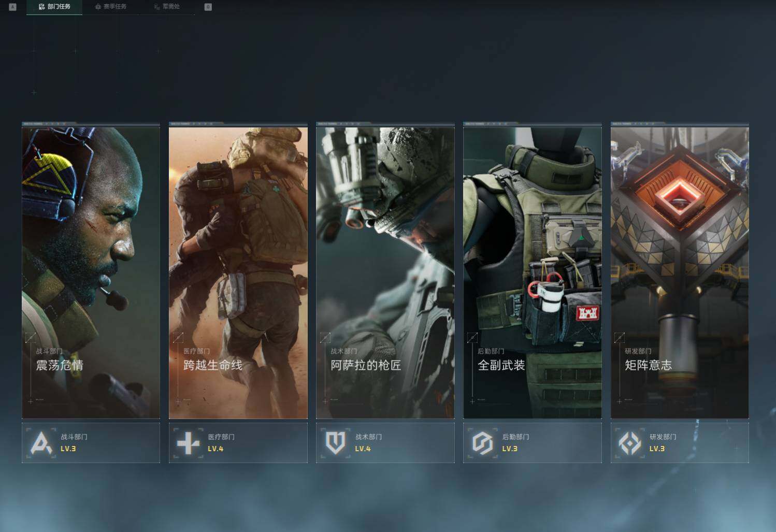Image resolution: width=776 pixels, height=532 pixels.
Task: Click the LV.4 level of 医疗部门
Action: [x=215, y=449]
